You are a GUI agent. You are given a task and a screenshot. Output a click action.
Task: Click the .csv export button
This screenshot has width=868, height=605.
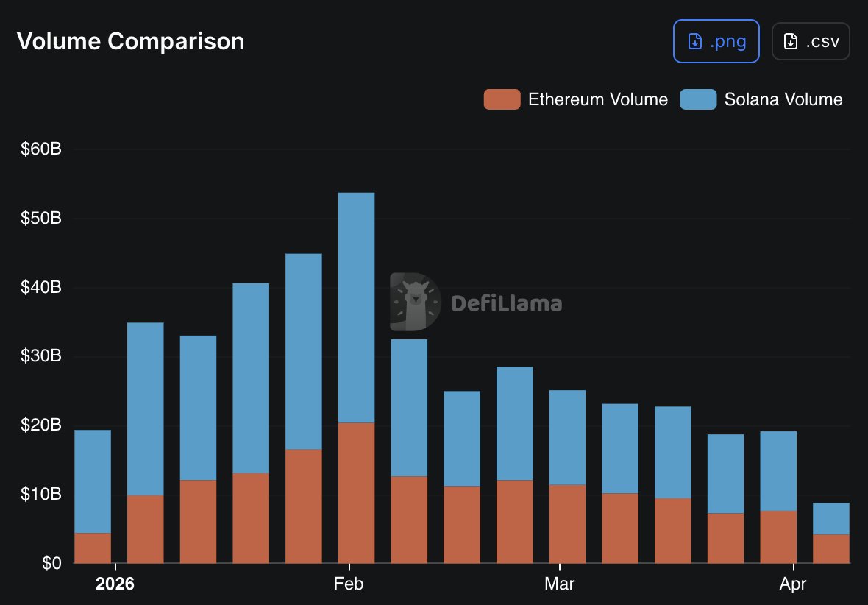coord(811,41)
